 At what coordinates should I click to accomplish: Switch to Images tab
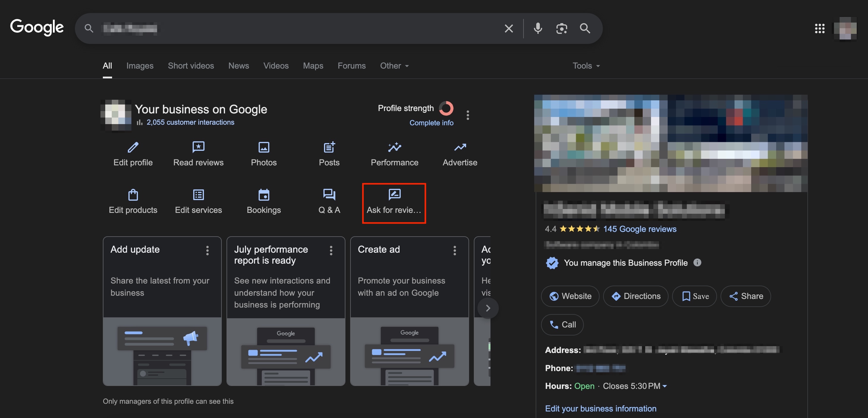tap(139, 66)
